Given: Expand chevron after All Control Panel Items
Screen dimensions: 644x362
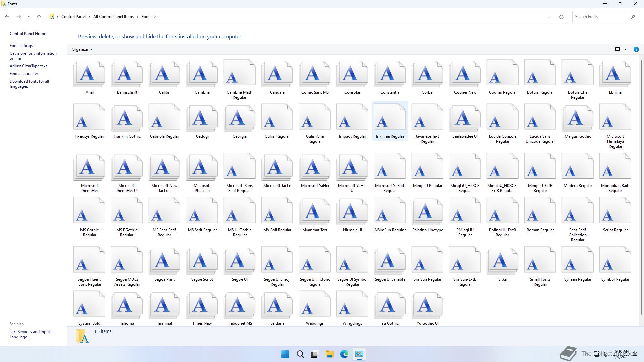Looking at the screenshot, I should coord(138,17).
